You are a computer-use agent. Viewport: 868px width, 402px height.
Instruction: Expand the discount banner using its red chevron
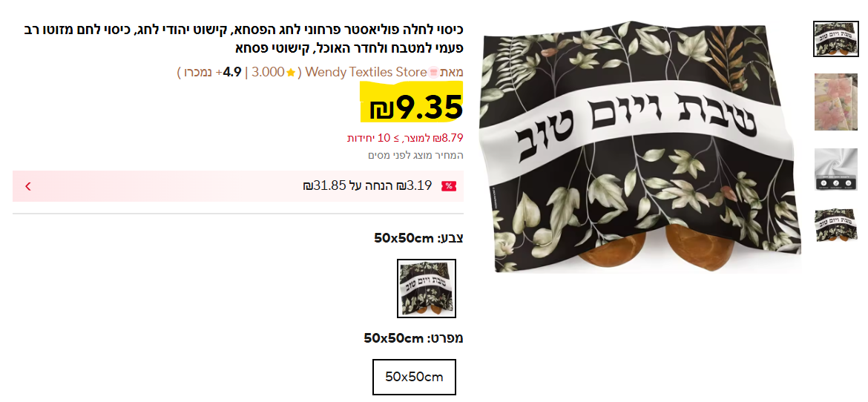point(27,186)
